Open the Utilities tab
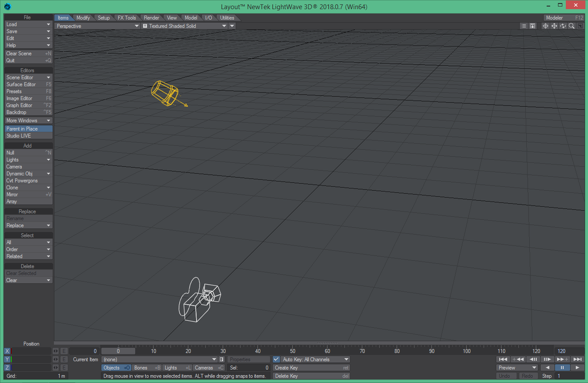This screenshot has width=588, height=383. coord(227,18)
